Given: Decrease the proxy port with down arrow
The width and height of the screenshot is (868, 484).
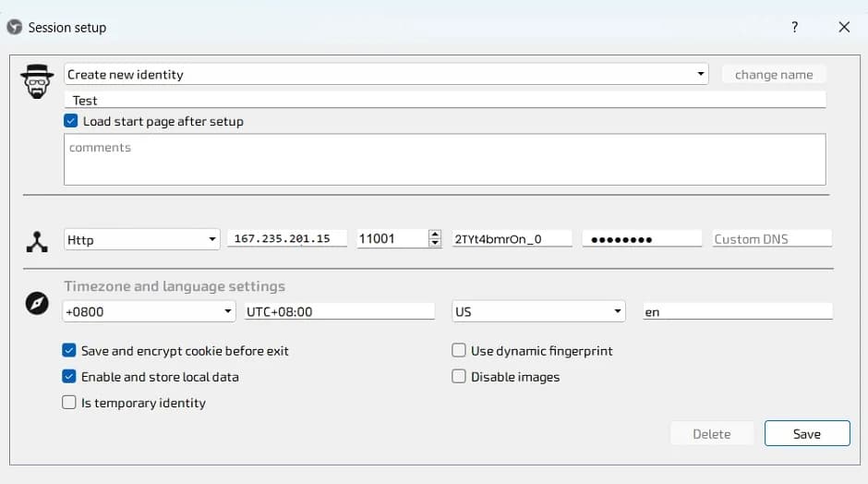Looking at the screenshot, I should pyautogui.click(x=435, y=243).
